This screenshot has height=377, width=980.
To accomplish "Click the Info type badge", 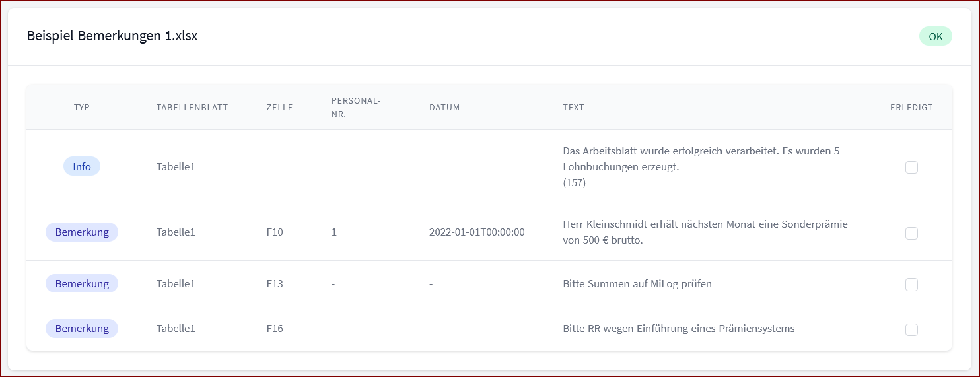I will click(x=82, y=166).
